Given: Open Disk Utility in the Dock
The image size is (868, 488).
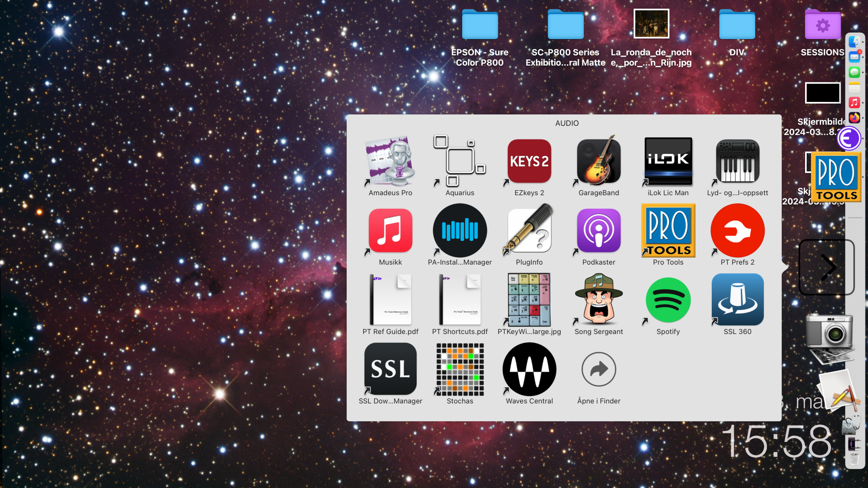Looking at the screenshot, I should [x=852, y=426].
